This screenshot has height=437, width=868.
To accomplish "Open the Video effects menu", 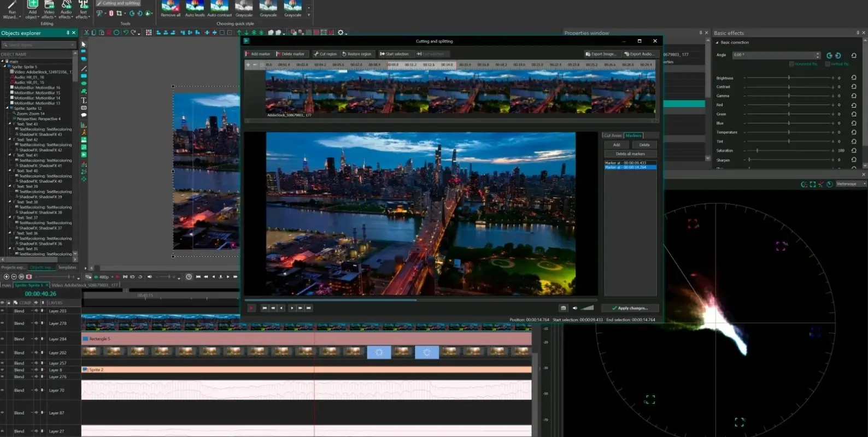I will coord(49,10).
